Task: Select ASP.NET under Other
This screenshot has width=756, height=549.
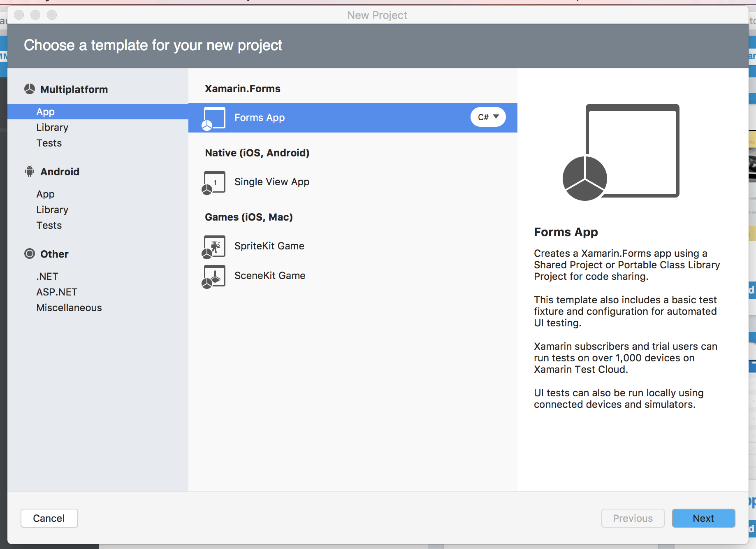Action: click(57, 292)
